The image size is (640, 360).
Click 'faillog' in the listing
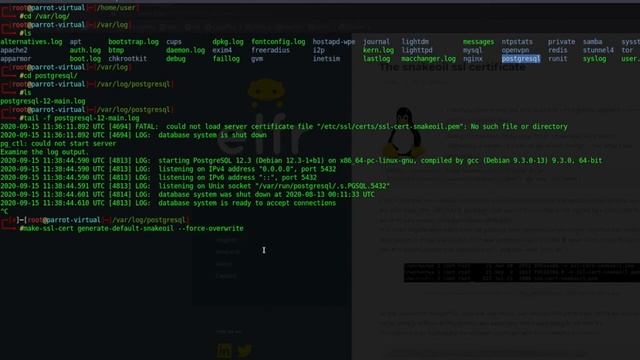click(x=226, y=59)
